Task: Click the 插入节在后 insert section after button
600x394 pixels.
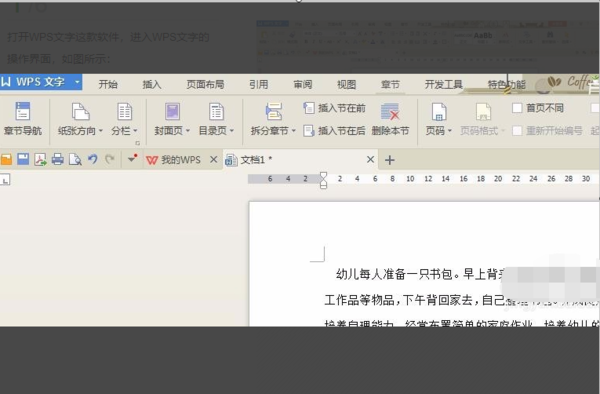Action: click(x=334, y=131)
